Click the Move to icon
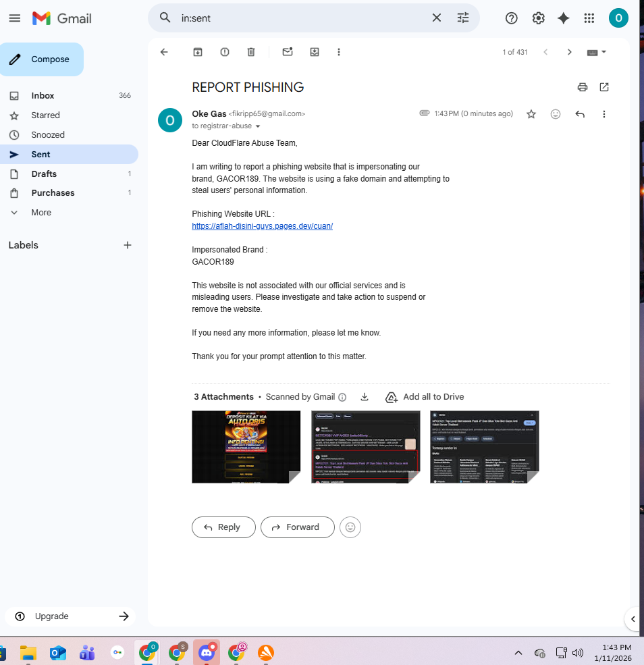 tap(314, 52)
